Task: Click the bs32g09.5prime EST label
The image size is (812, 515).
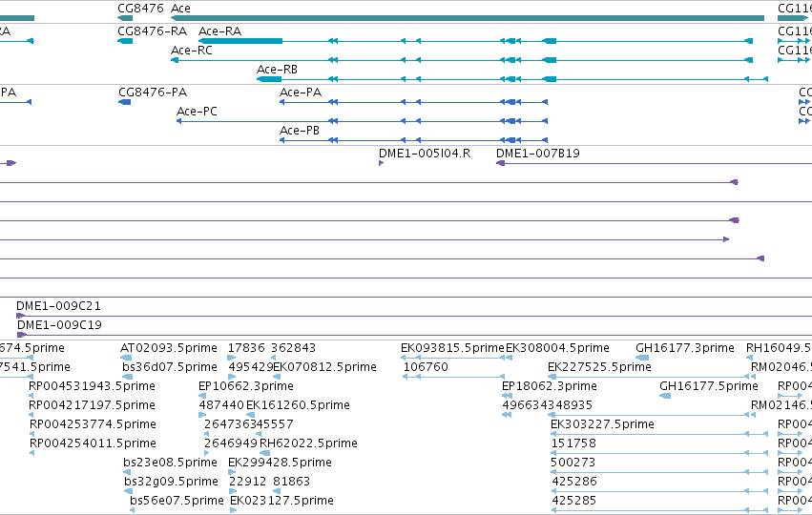Action: (172, 482)
